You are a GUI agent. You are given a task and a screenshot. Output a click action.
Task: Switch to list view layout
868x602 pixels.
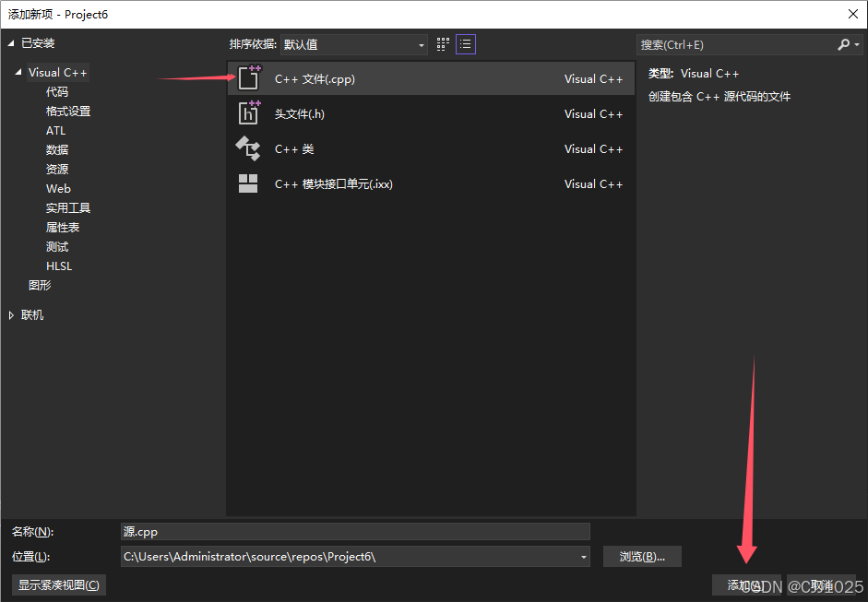(x=466, y=43)
